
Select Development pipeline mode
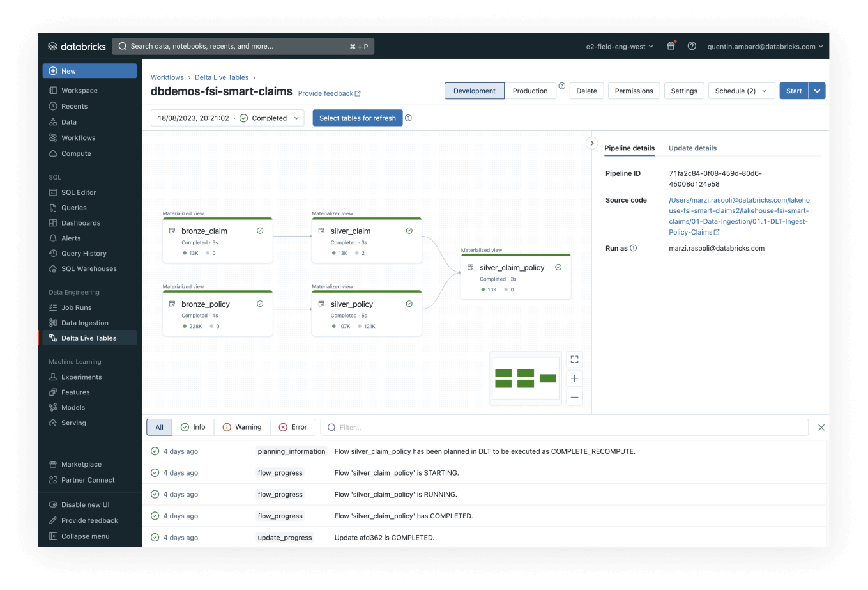(474, 91)
